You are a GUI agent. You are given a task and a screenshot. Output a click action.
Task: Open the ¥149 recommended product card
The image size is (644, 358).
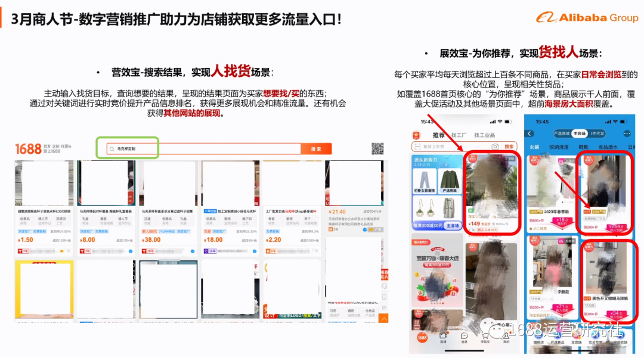tap(491, 193)
